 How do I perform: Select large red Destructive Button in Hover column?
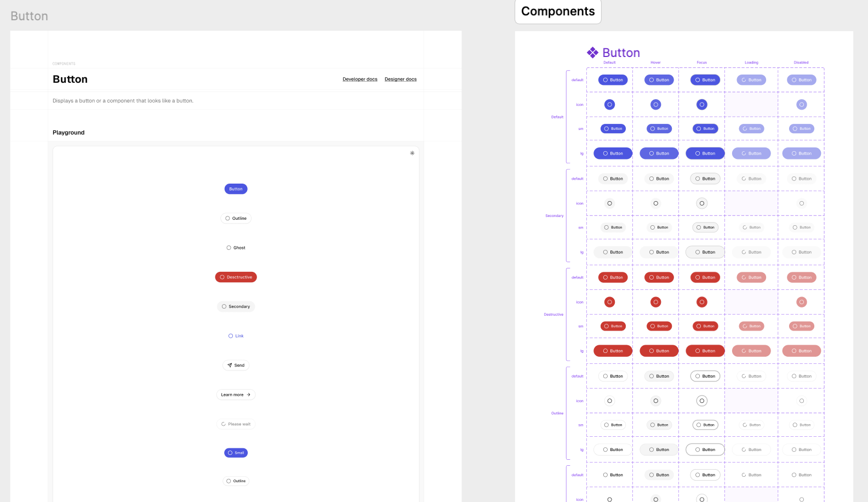659,351
